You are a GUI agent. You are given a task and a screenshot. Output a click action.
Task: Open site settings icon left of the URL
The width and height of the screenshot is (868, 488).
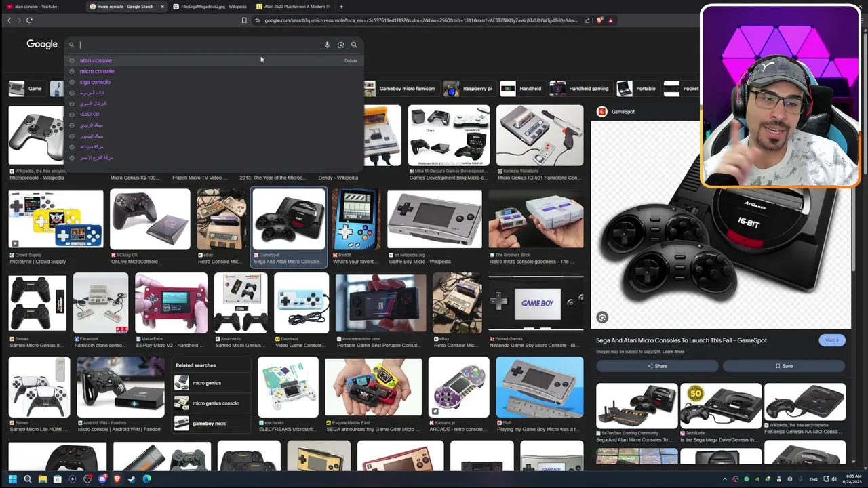pos(258,20)
